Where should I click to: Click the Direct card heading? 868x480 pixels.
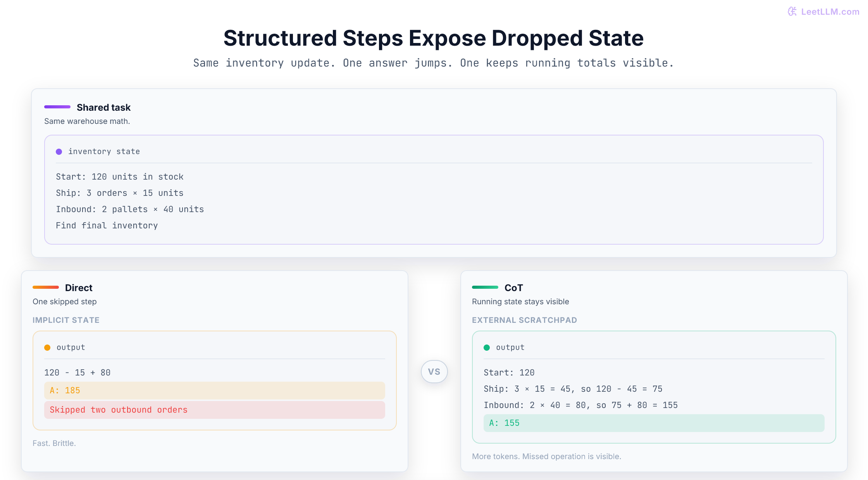point(79,288)
